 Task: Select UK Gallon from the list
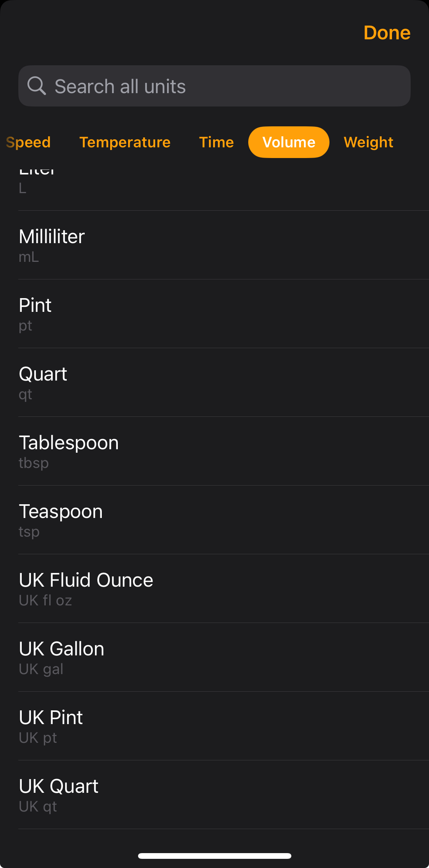[x=214, y=657]
